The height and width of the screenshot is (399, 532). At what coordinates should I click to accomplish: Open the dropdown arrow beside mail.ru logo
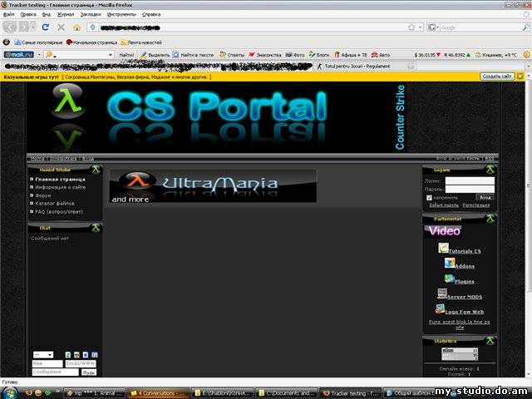[x=39, y=55]
